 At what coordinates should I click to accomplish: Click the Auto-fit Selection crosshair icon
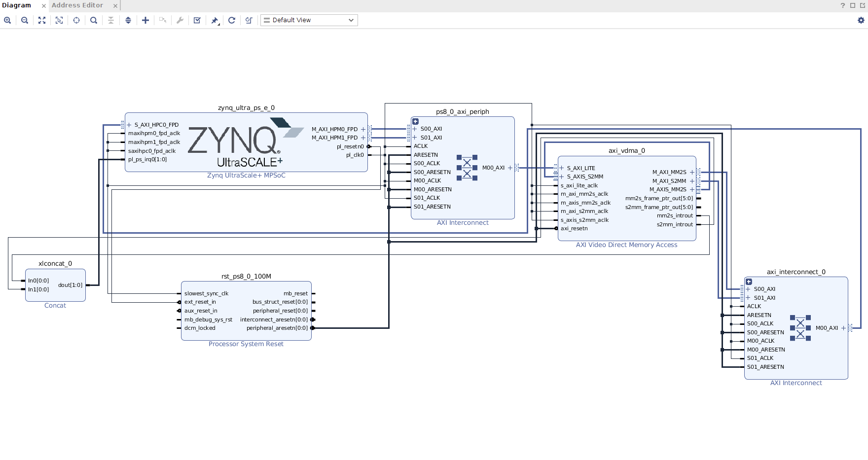(76, 20)
